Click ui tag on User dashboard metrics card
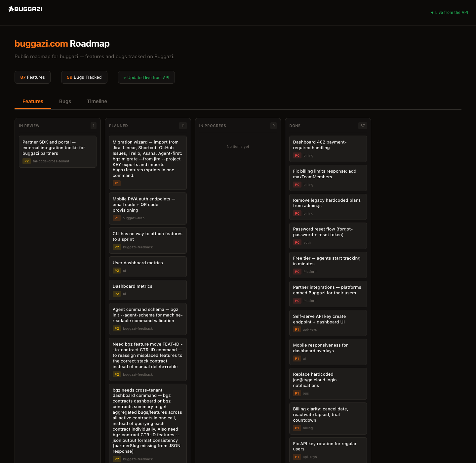The height and width of the screenshot is (463, 476). [124, 271]
